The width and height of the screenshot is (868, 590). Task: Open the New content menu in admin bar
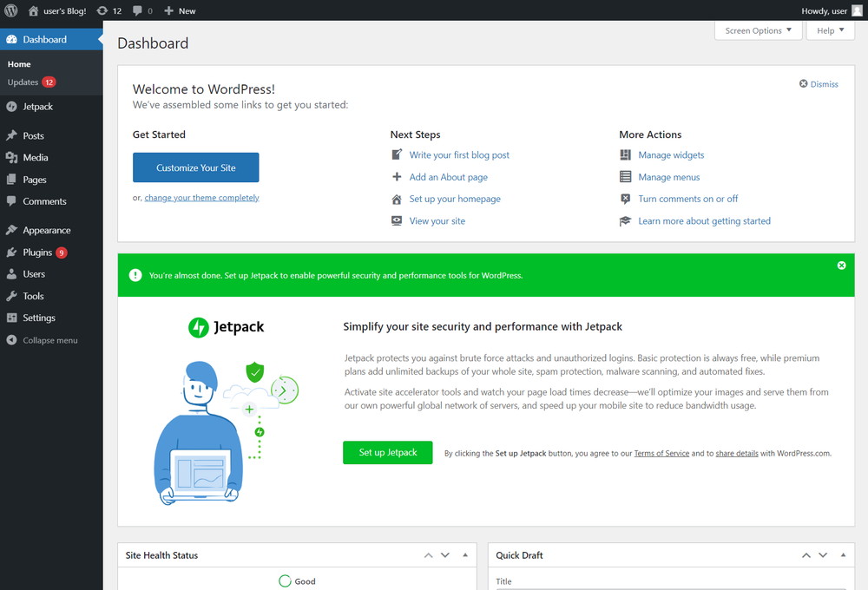click(180, 10)
